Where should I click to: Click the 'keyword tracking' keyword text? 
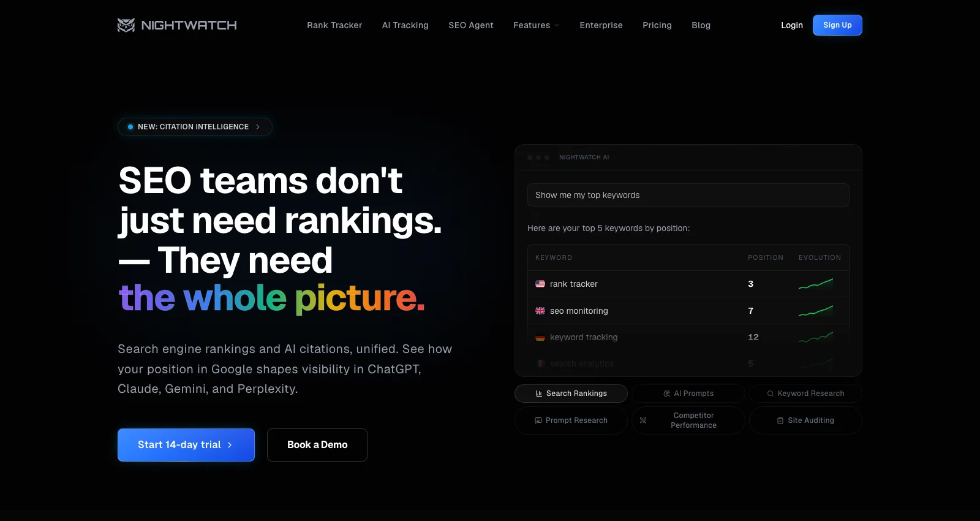coord(584,337)
